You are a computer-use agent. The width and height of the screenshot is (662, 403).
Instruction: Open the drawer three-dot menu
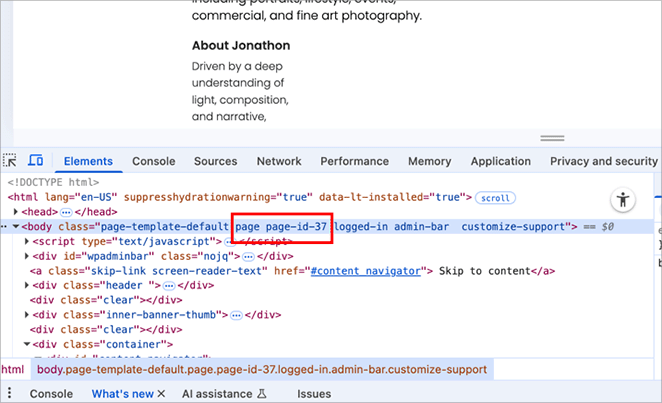[10, 394]
